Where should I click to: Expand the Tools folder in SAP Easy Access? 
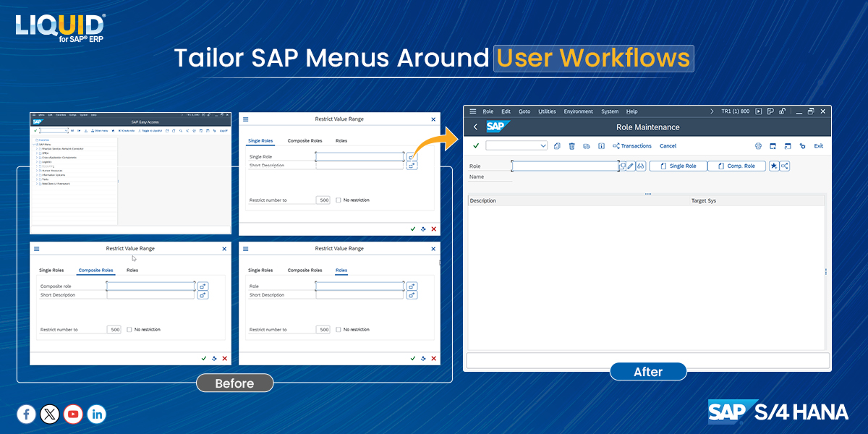coord(38,179)
